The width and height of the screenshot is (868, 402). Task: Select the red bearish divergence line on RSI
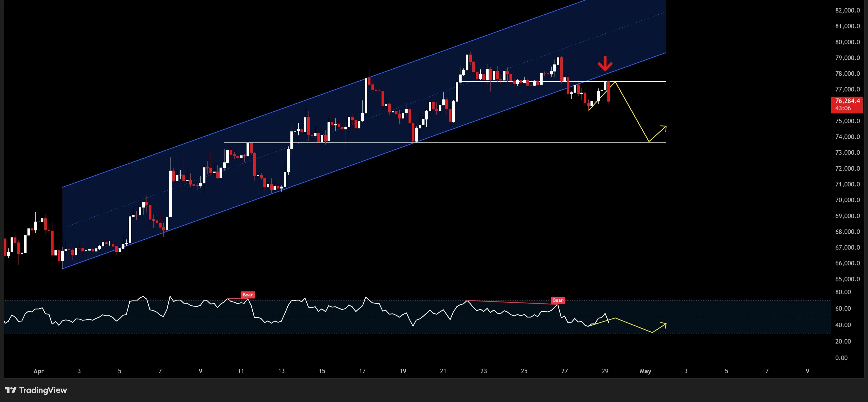pos(512,303)
